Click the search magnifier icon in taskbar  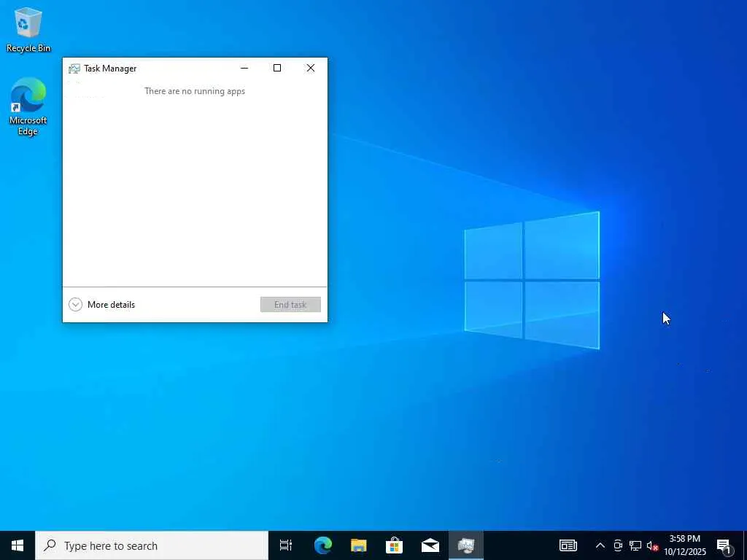tap(50, 545)
